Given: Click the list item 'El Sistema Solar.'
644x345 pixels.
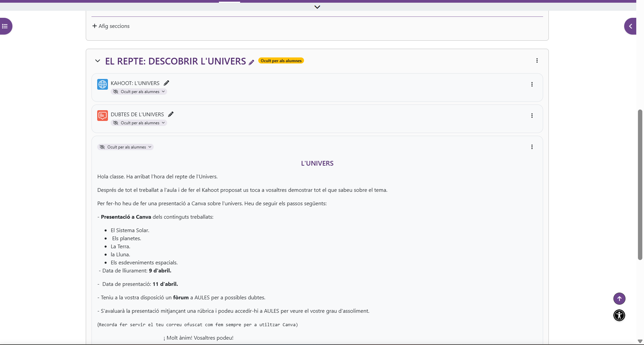Looking at the screenshot, I should click(130, 230).
